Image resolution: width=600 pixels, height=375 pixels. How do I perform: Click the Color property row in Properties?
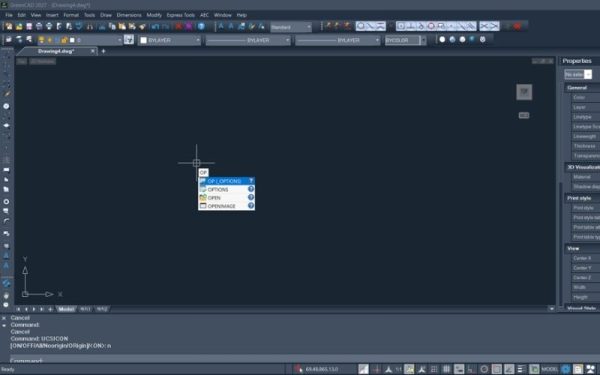(585, 97)
